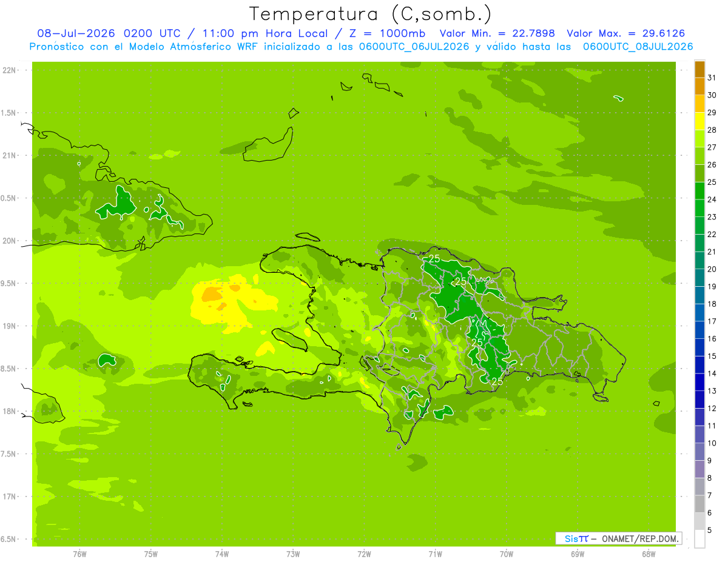The image size is (728, 562).
Task: Pick the legend swatch between 27 and 28
Action: (x=699, y=138)
